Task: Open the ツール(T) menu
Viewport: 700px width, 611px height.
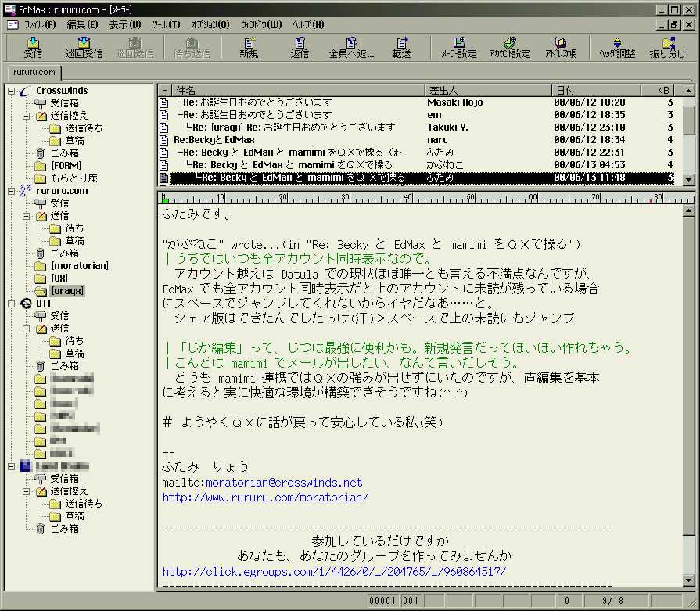Action: coord(166,24)
